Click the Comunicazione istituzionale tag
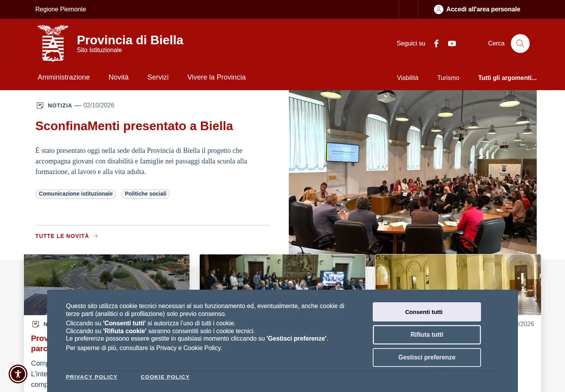This screenshot has width=565, height=392. click(x=76, y=194)
